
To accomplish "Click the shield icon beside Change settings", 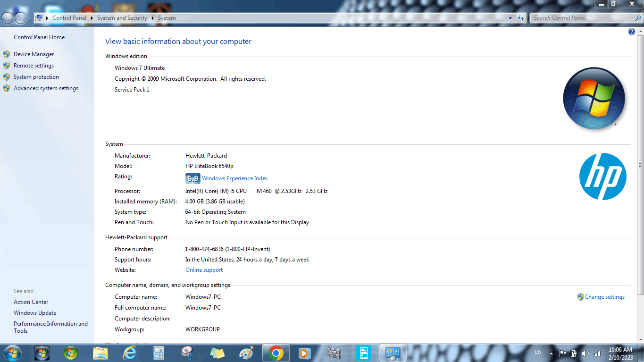I will [x=581, y=297].
